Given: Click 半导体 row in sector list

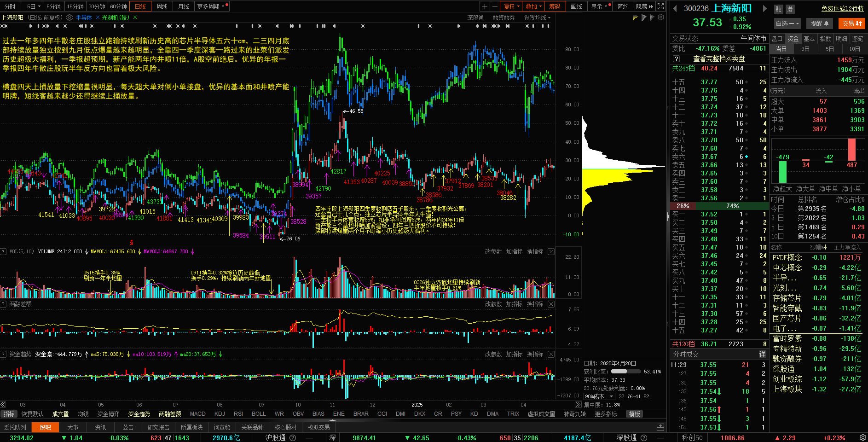Looking at the screenshot, I should pos(816,278).
